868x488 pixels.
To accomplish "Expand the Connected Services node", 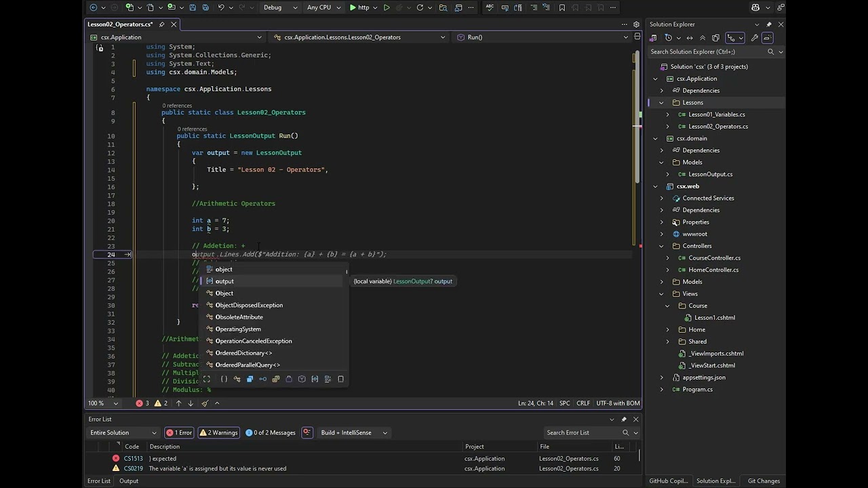I will point(662,199).
